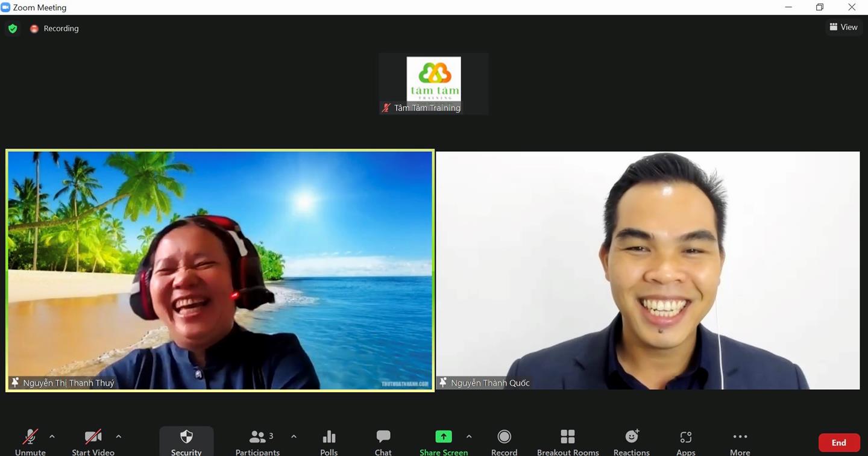Viewport: 868px width, 456px height.
Task: Click the green encryption shield icon
Action: coord(13,28)
